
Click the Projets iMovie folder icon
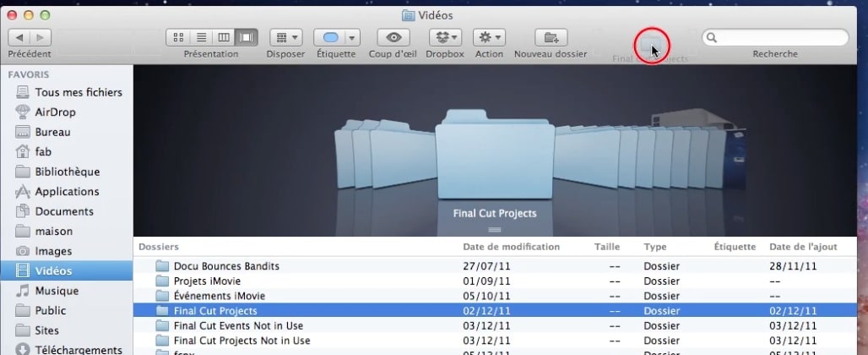[162, 281]
